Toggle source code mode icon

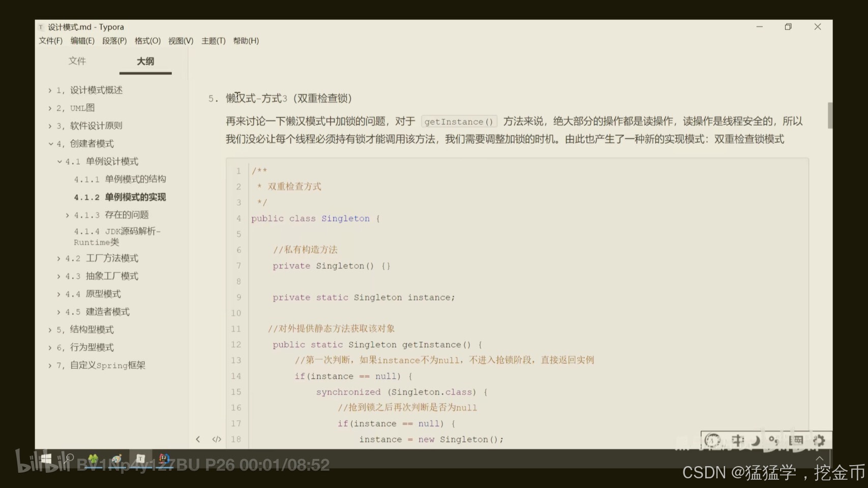click(217, 439)
